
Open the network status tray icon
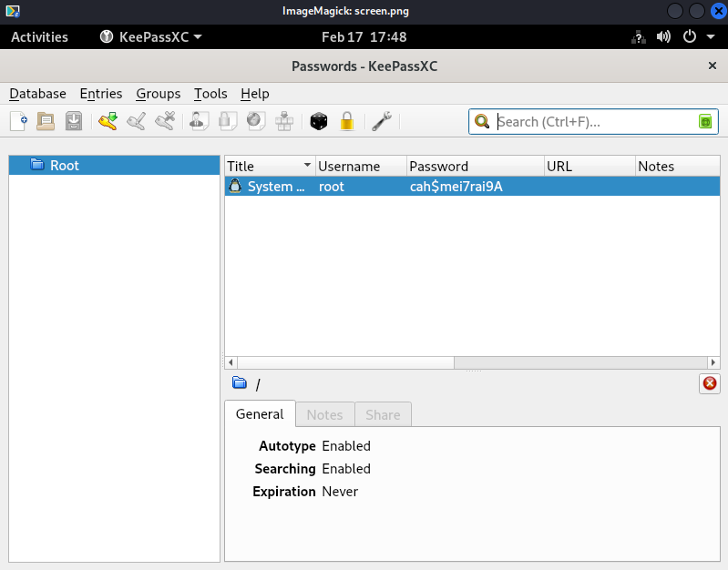pos(639,36)
